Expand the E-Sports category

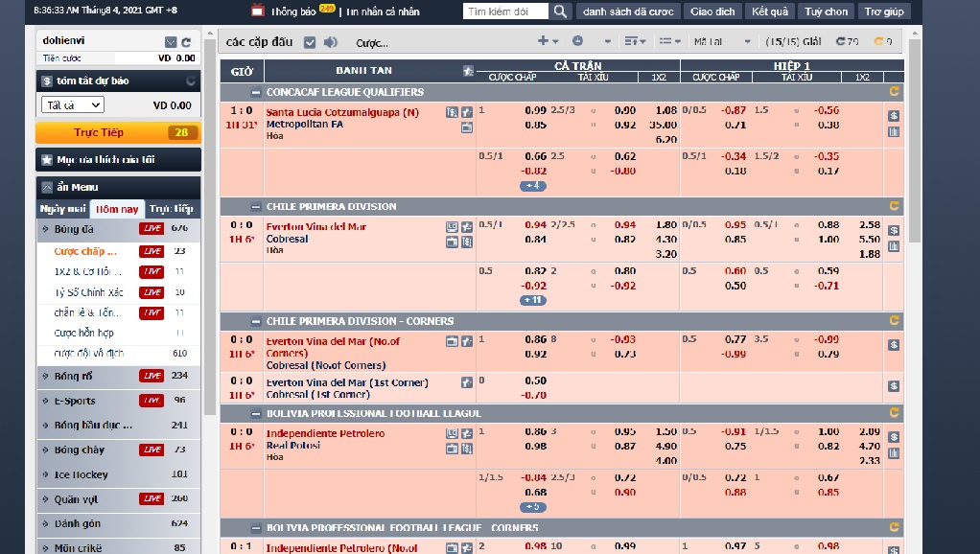pyautogui.click(x=118, y=401)
